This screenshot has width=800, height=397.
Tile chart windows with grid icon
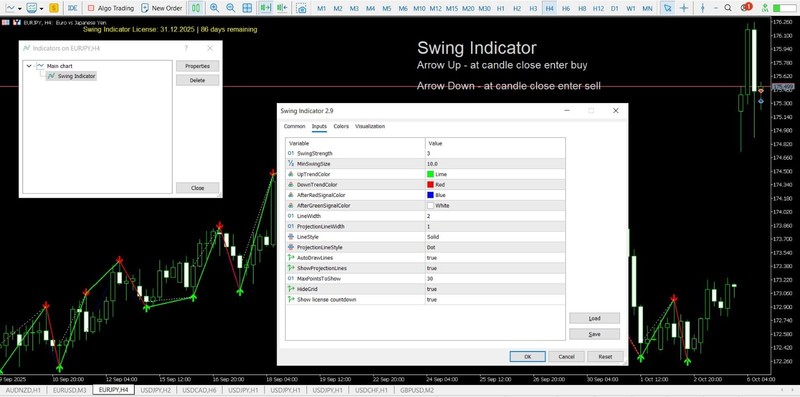pos(247,8)
